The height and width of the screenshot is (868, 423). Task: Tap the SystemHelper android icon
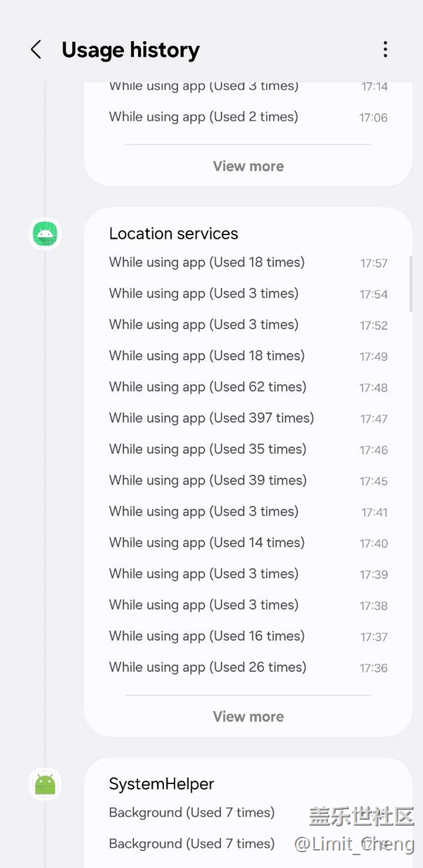(x=45, y=784)
